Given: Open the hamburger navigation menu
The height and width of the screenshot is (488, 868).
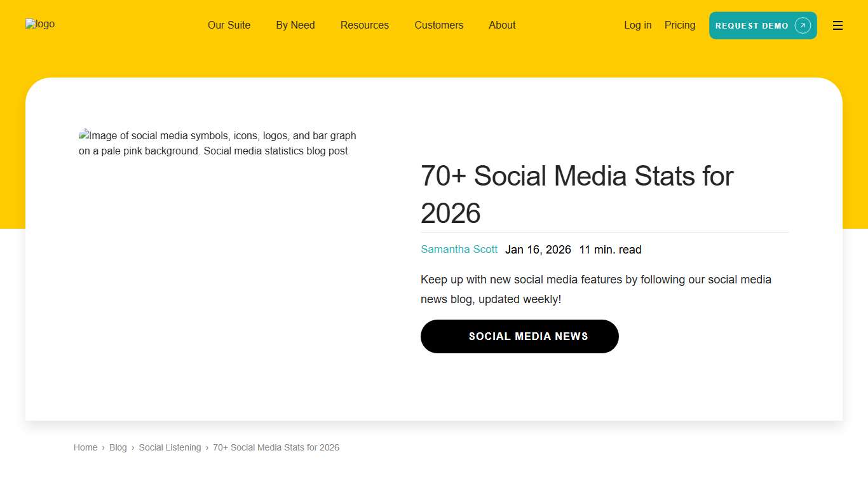Looking at the screenshot, I should [x=837, y=25].
